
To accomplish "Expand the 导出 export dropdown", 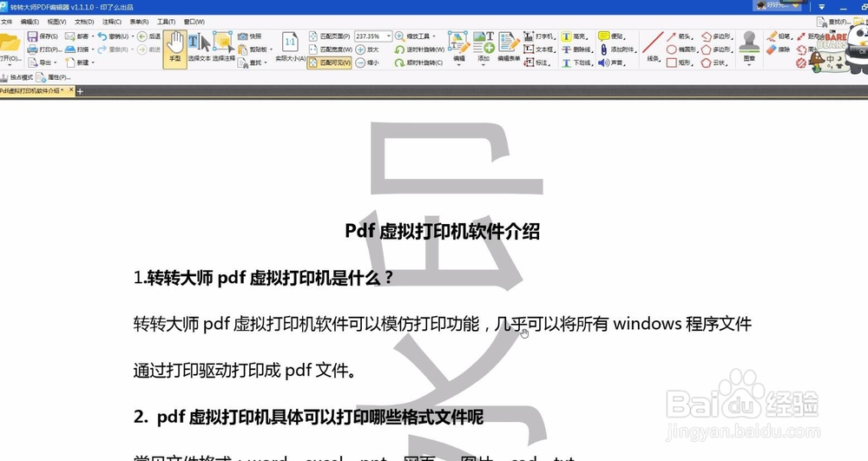I will [x=56, y=63].
